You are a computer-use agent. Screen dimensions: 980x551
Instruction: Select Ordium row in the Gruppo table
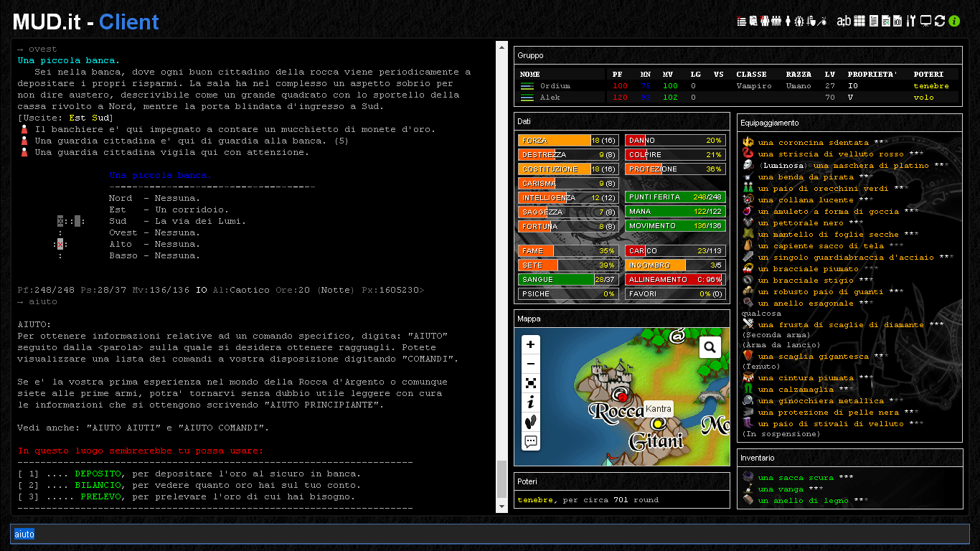738,86
